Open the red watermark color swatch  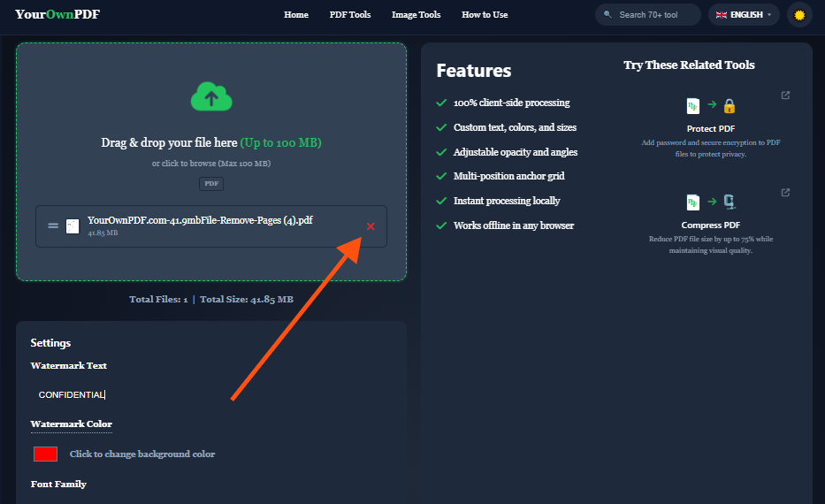tap(45, 454)
